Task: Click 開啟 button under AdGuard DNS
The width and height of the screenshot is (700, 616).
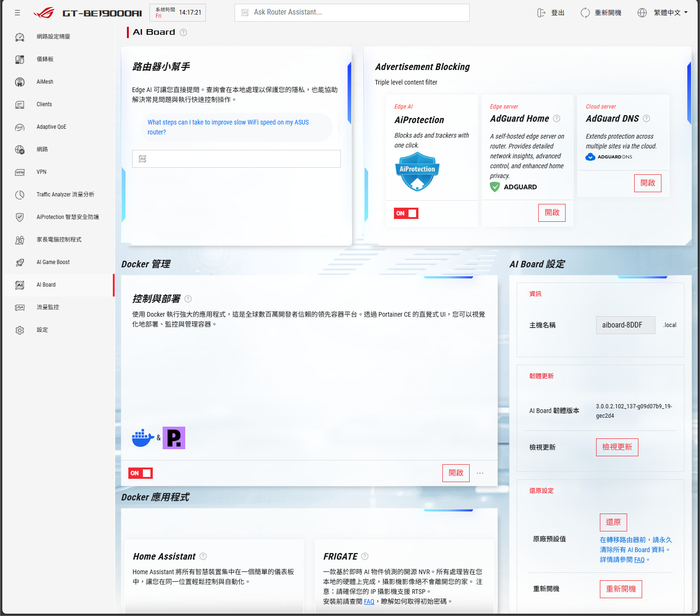Action: click(x=648, y=183)
